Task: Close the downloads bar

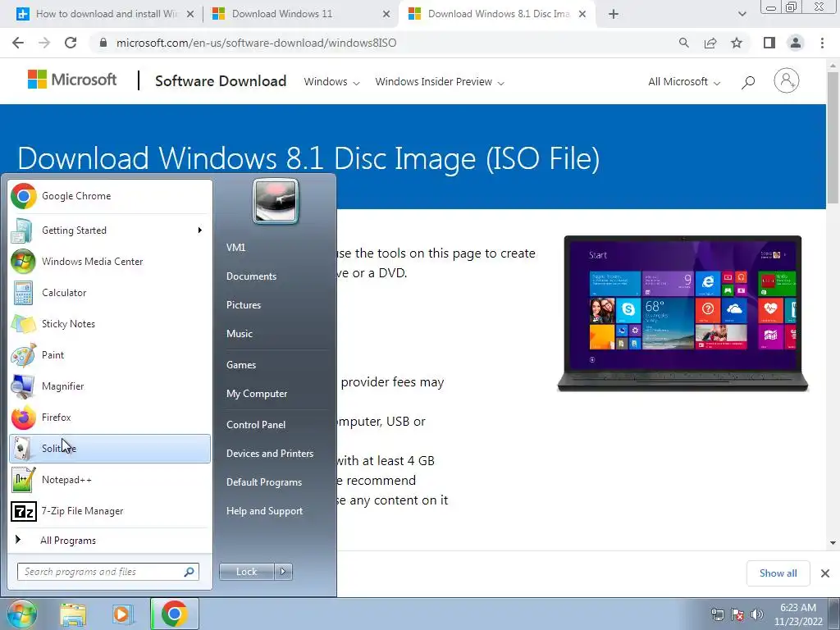Action: (x=825, y=573)
